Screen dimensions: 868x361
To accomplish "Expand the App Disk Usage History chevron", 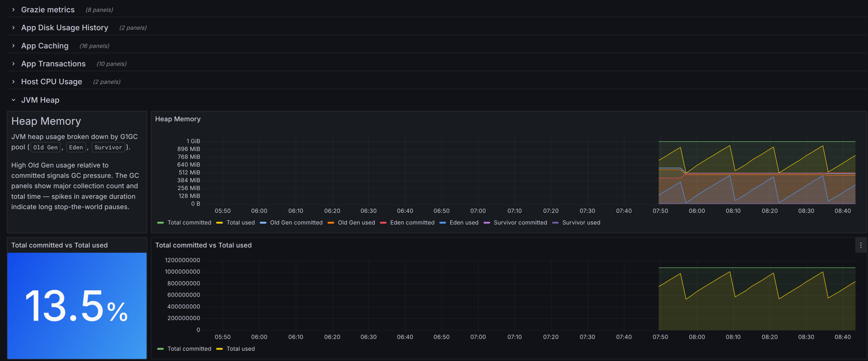I will [x=13, y=28].
